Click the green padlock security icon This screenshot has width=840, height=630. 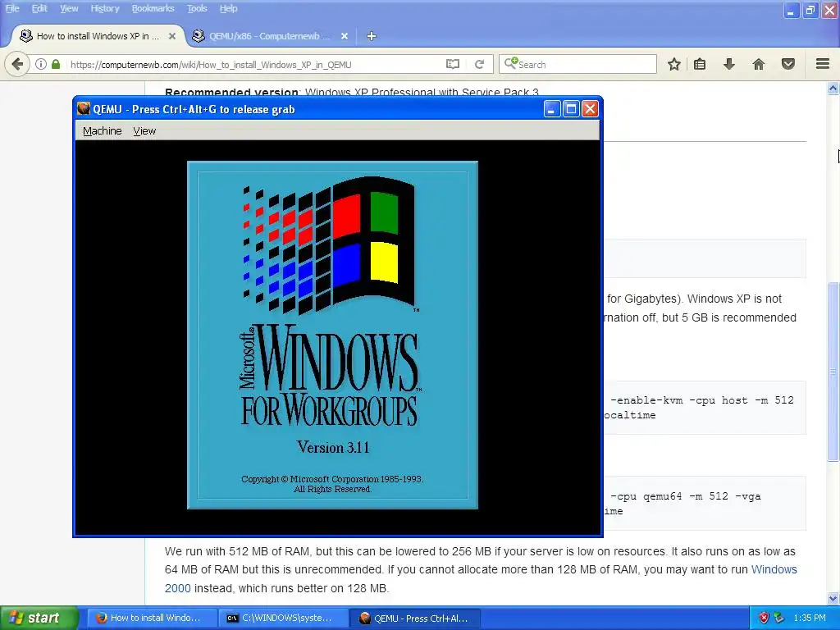(x=56, y=64)
